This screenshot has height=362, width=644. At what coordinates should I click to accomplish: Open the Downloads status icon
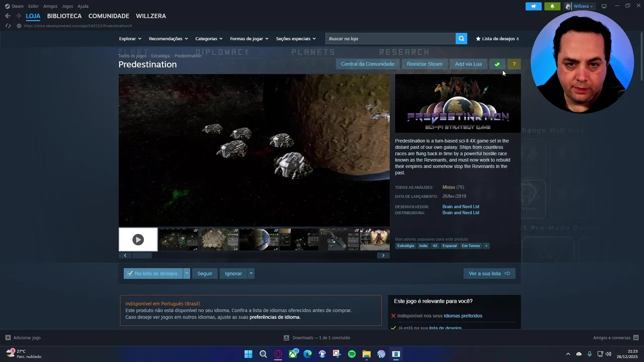286,338
